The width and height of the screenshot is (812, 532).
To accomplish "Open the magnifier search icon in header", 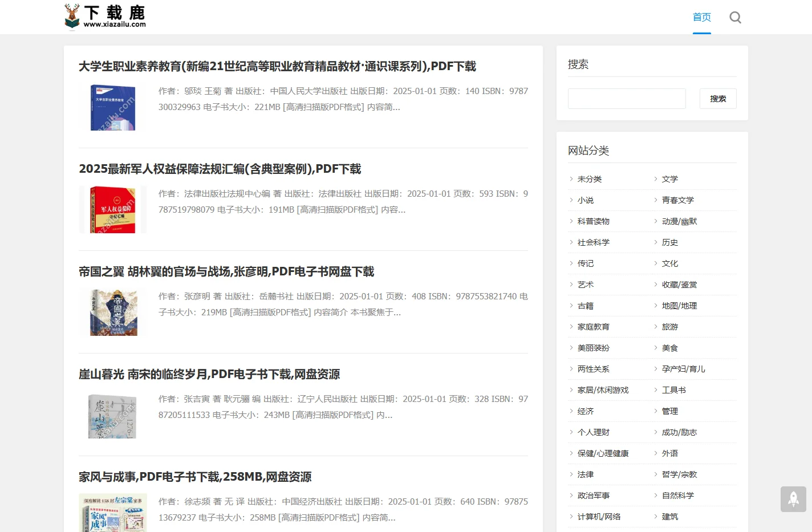I will 736,18.
